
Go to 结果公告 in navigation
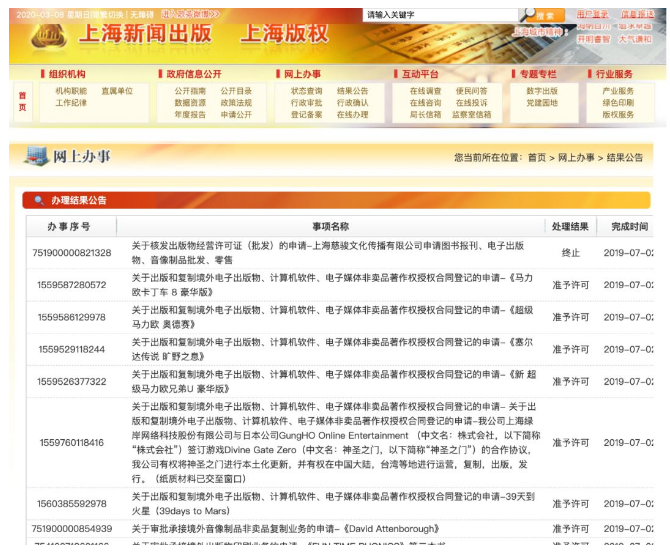coord(352,90)
